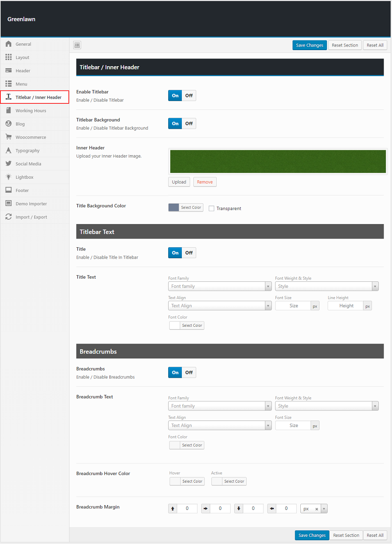Click the Title Text Font Size field
The image size is (392, 544).
click(293, 306)
